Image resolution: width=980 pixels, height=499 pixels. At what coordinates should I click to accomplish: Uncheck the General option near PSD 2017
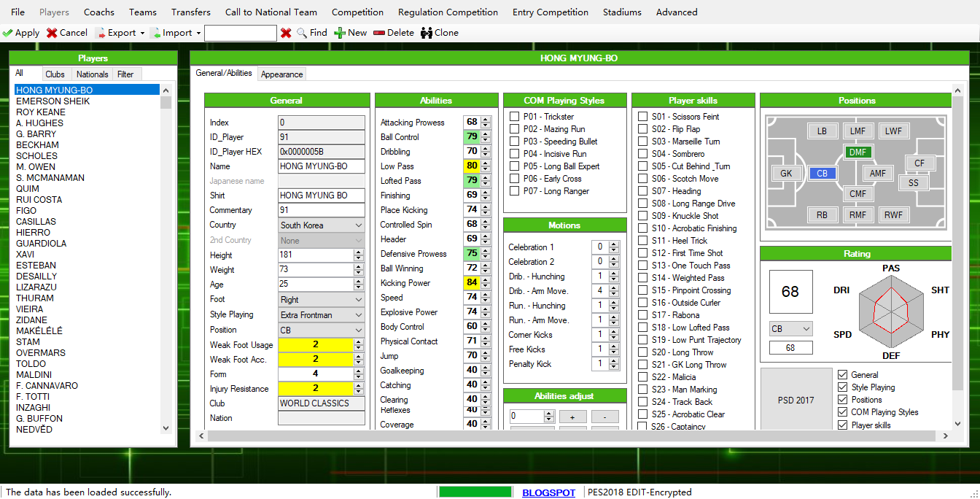843,375
